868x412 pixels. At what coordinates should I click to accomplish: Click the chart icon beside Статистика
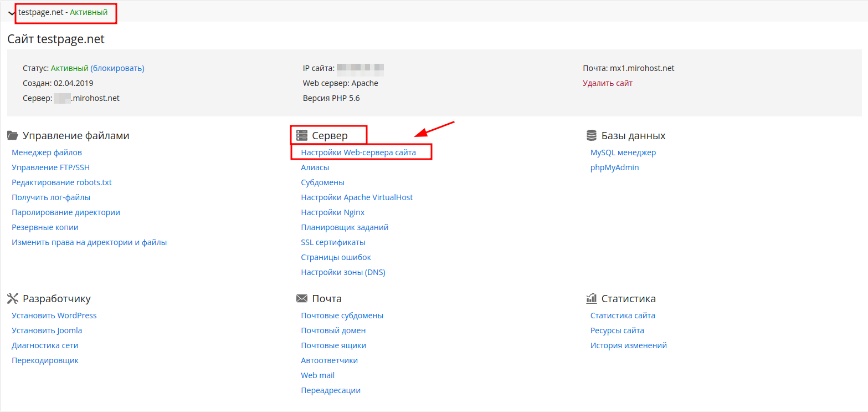click(592, 298)
